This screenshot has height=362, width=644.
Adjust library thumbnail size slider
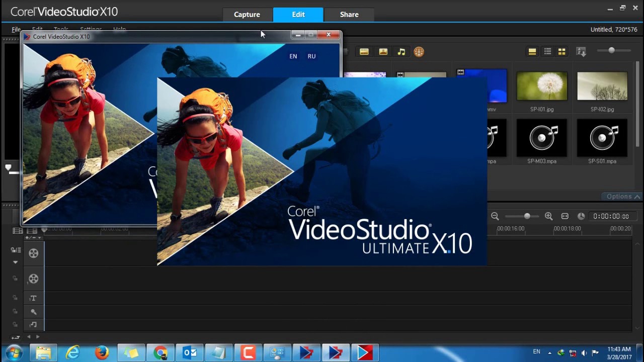[x=611, y=50]
